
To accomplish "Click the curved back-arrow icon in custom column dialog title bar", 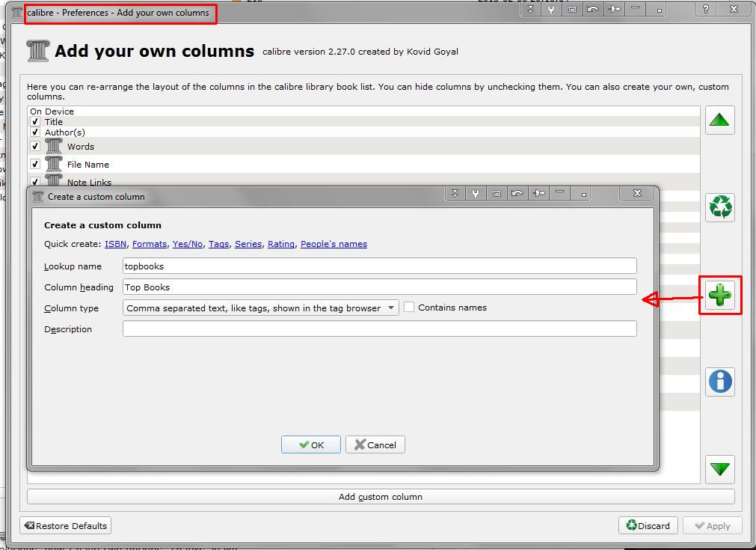I will (517, 194).
